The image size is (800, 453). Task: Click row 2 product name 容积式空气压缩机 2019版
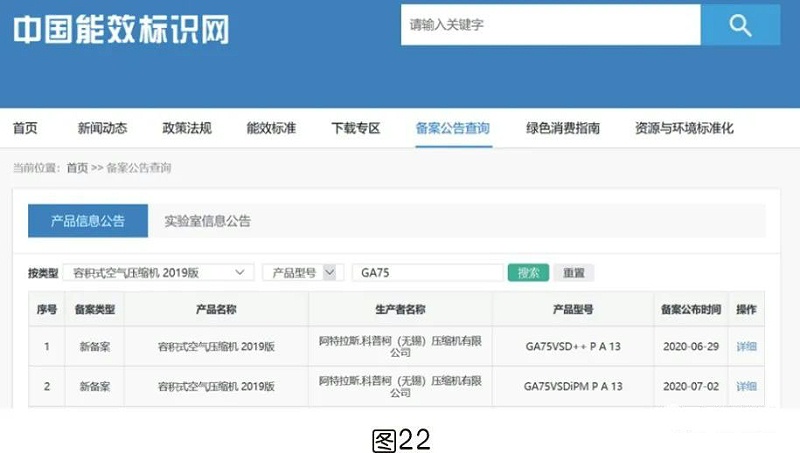click(x=216, y=386)
